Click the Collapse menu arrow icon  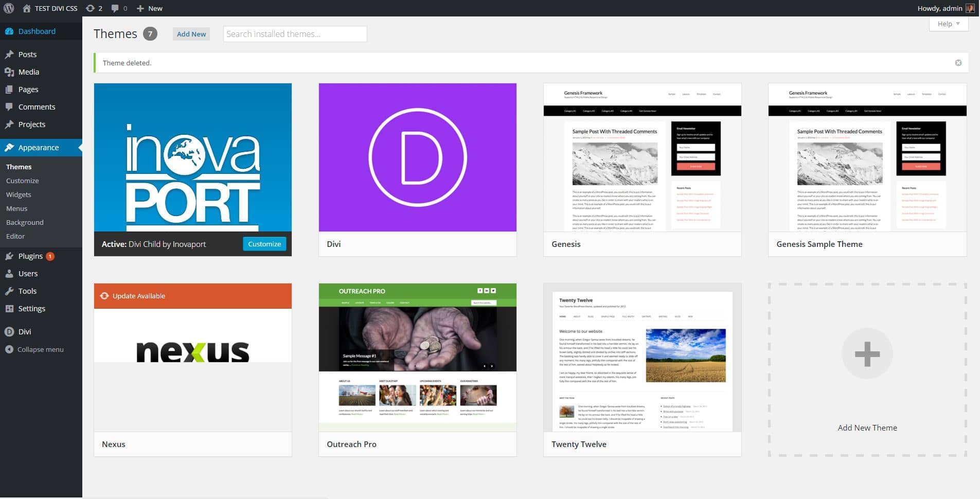tap(9, 349)
